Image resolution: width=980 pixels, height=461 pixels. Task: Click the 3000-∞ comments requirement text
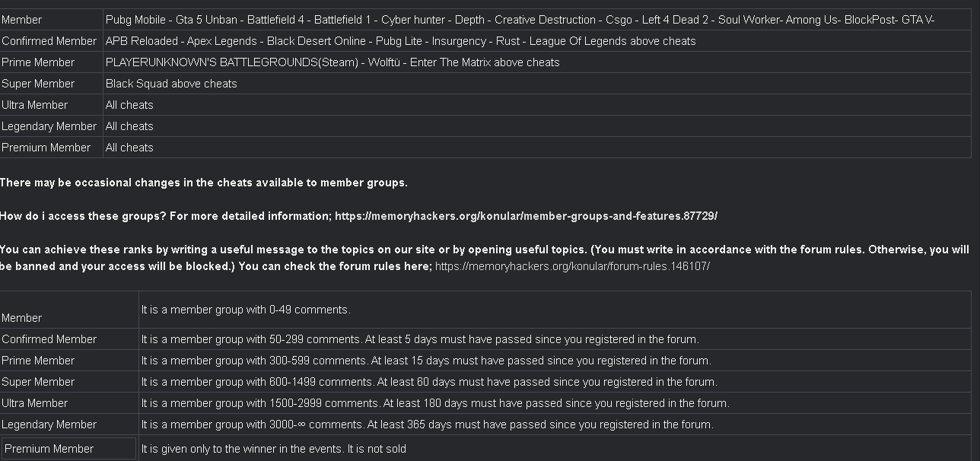(427, 424)
